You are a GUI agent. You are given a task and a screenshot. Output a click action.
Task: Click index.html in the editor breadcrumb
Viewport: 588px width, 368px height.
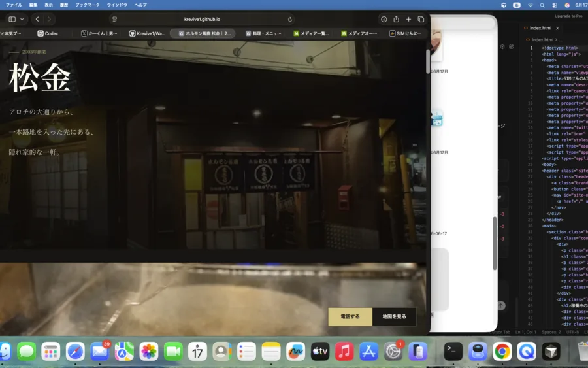[x=542, y=39]
